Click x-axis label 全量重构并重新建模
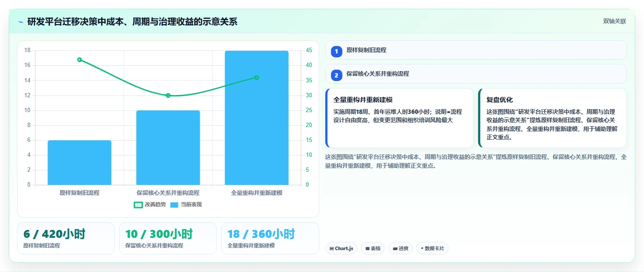Image resolution: width=644 pixels, height=272 pixels. tap(257, 193)
